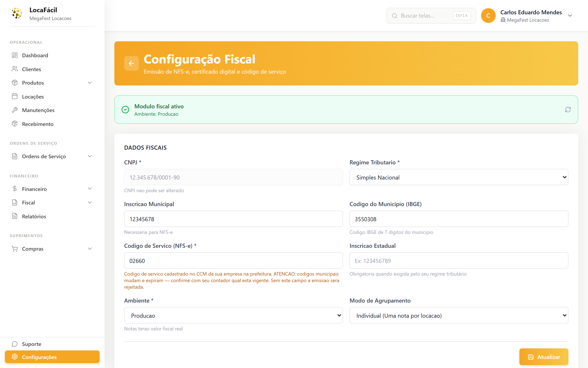This screenshot has width=588, height=368.
Task: Open Relatórios section
Action: tap(52, 216)
